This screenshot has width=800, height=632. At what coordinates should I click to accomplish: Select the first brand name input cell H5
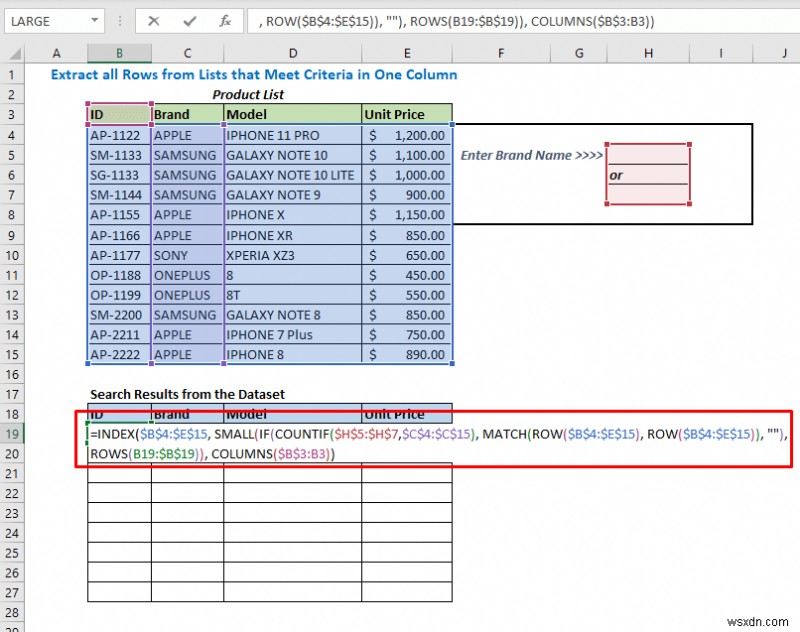click(x=648, y=154)
